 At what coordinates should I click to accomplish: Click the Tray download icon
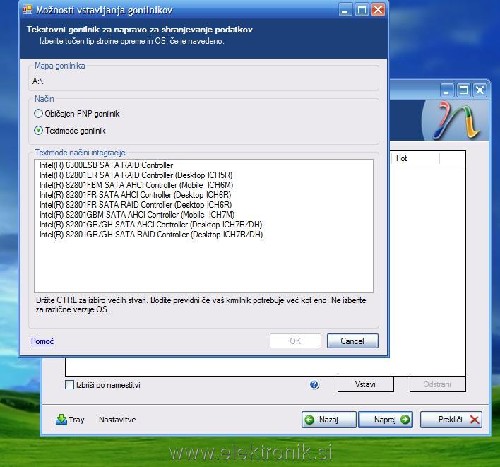click(x=61, y=420)
